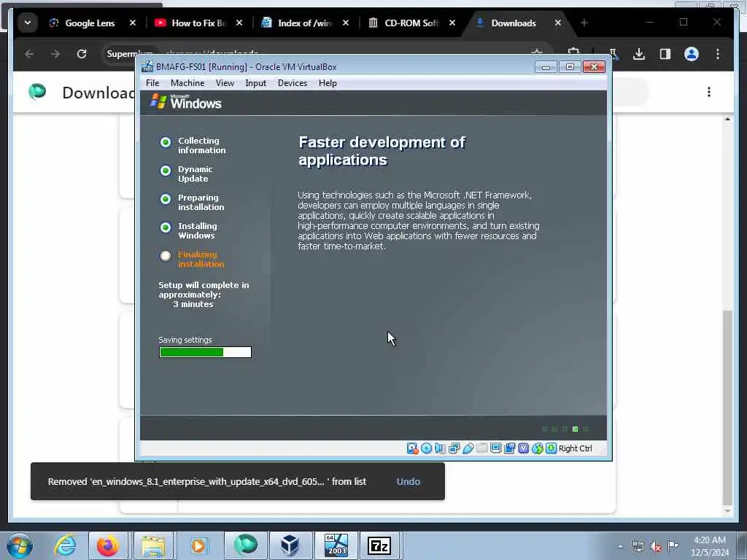Click the recording icon in VirtualBox status bar
Image resolution: width=747 pixels, height=560 pixels.
tap(510, 448)
